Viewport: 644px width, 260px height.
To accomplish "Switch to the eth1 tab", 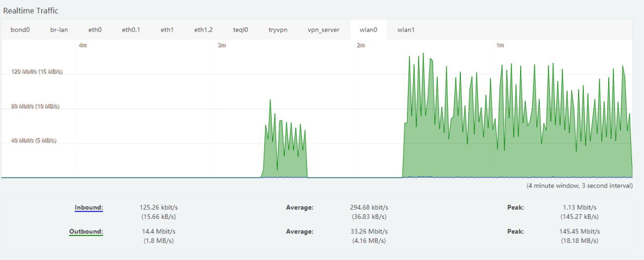I will [x=167, y=30].
